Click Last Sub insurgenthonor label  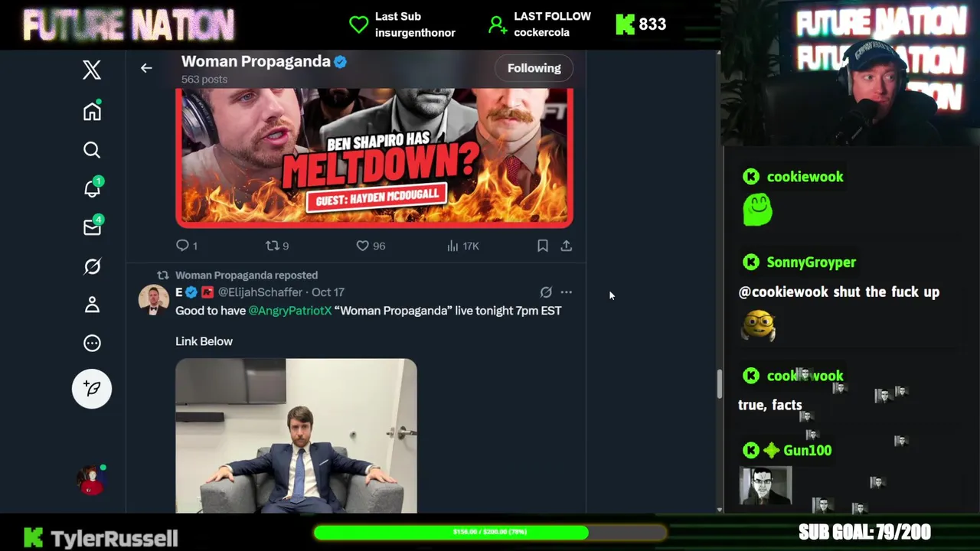[415, 24]
